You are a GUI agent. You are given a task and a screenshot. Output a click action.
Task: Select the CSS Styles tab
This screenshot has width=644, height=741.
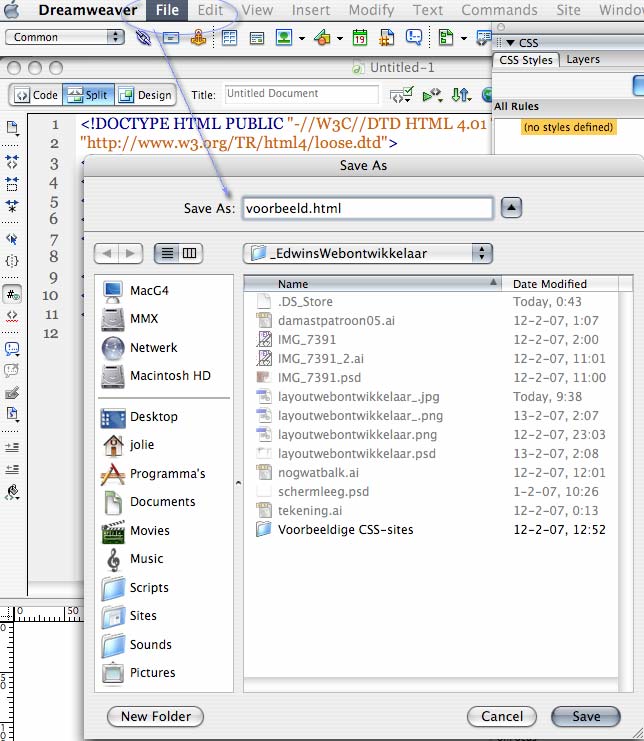pos(526,60)
